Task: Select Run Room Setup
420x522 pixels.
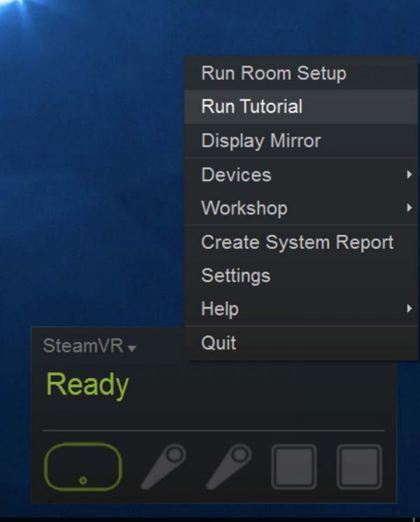Action: (x=301, y=74)
